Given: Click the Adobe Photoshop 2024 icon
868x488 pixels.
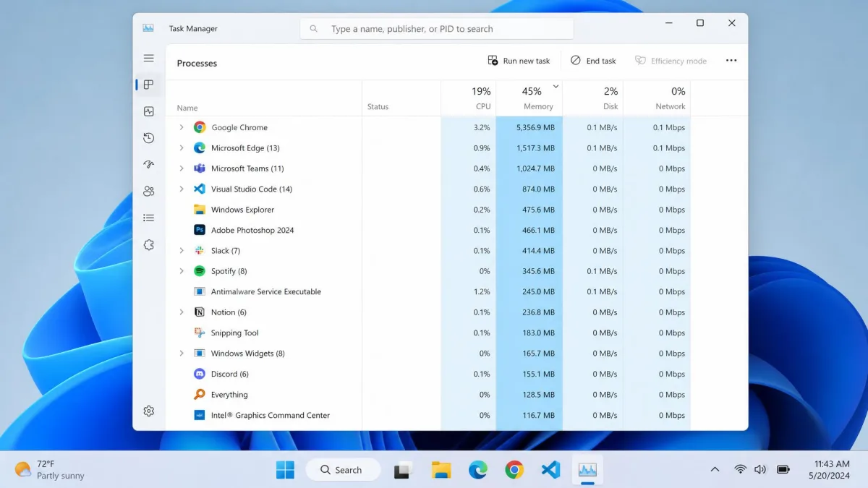Looking at the screenshot, I should coord(200,230).
